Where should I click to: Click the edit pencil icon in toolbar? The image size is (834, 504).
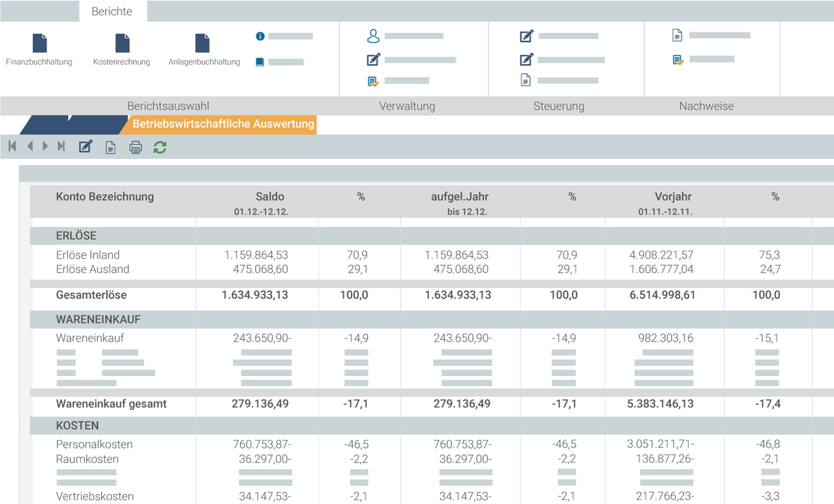86,147
